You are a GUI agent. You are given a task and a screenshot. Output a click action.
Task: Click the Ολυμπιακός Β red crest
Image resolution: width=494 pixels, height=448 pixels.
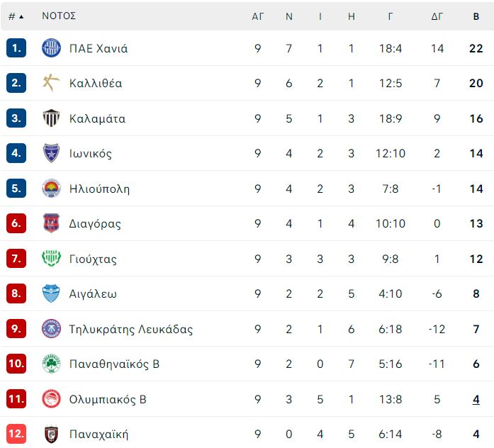pos(51,398)
